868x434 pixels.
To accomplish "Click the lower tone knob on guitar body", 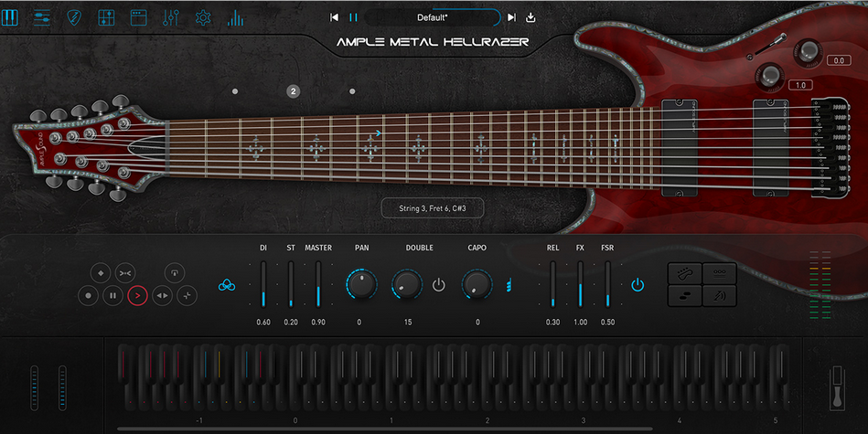I will 770,76.
